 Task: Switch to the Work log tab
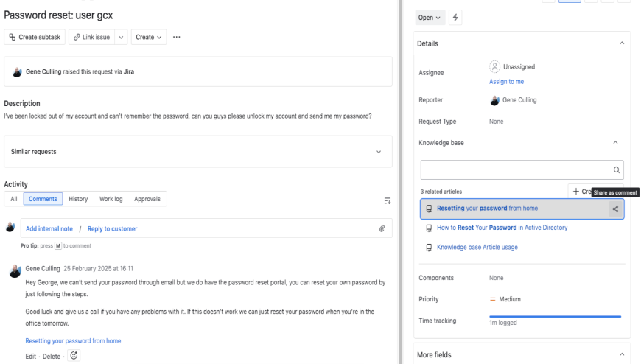coord(112,199)
